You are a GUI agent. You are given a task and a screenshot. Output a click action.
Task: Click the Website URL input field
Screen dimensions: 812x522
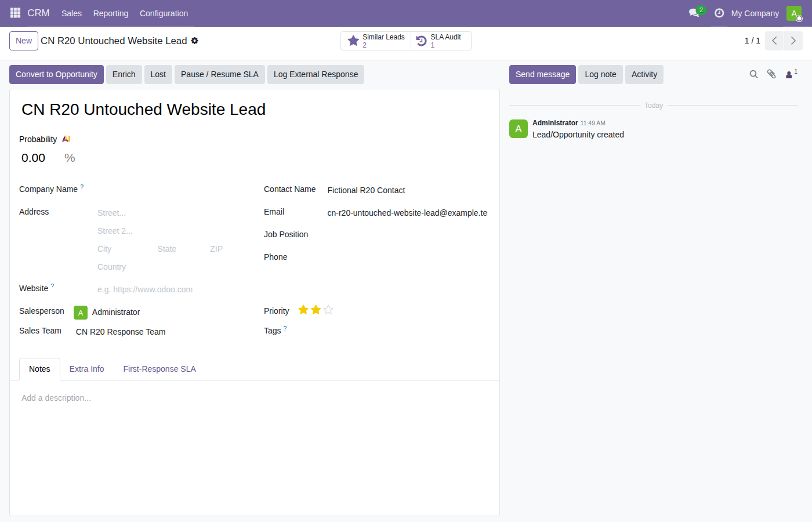click(x=171, y=289)
